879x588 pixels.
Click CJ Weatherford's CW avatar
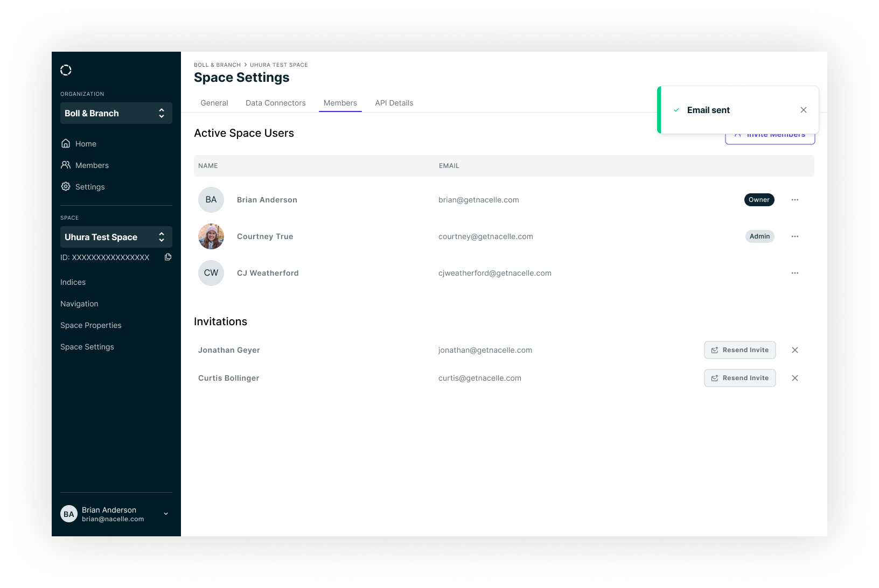point(211,273)
